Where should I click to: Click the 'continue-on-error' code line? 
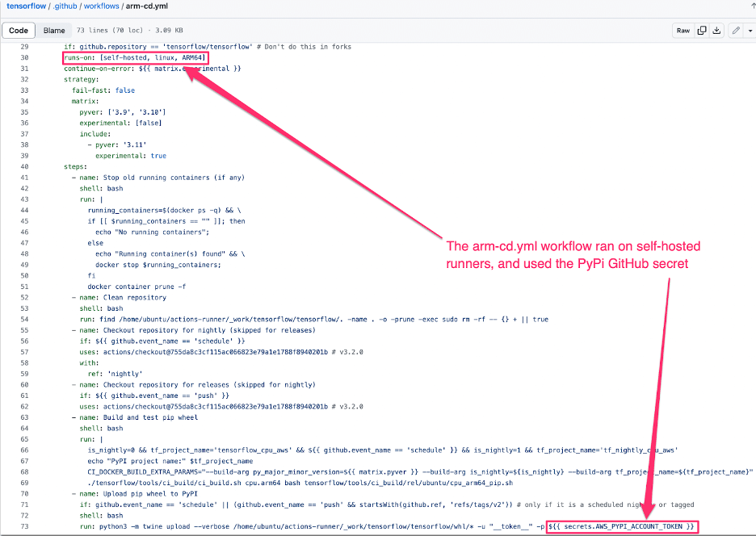click(153, 69)
